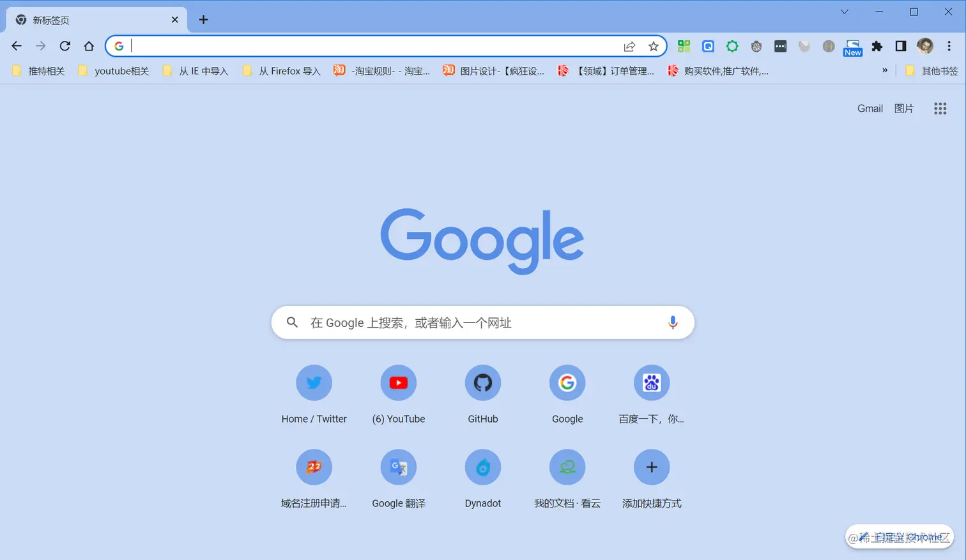Open the GitHub shortcut
The image size is (966, 560).
[482, 395]
